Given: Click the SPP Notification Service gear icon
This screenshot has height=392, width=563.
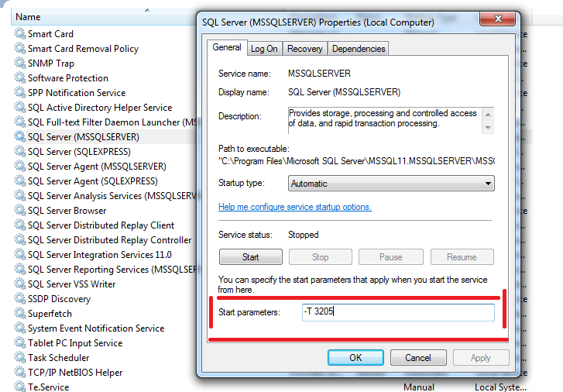Looking at the screenshot, I should click(x=20, y=92).
